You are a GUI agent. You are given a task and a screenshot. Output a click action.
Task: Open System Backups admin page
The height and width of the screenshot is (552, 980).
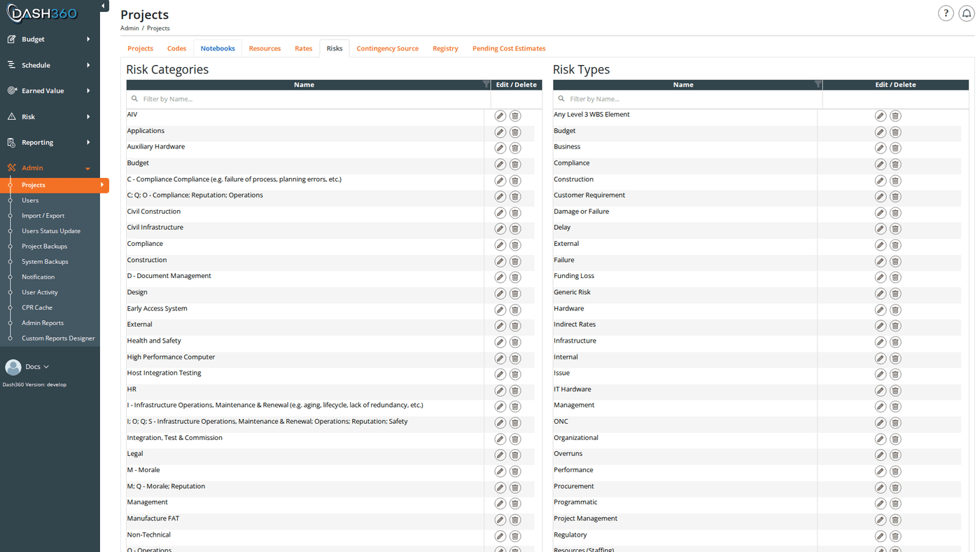click(45, 262)
